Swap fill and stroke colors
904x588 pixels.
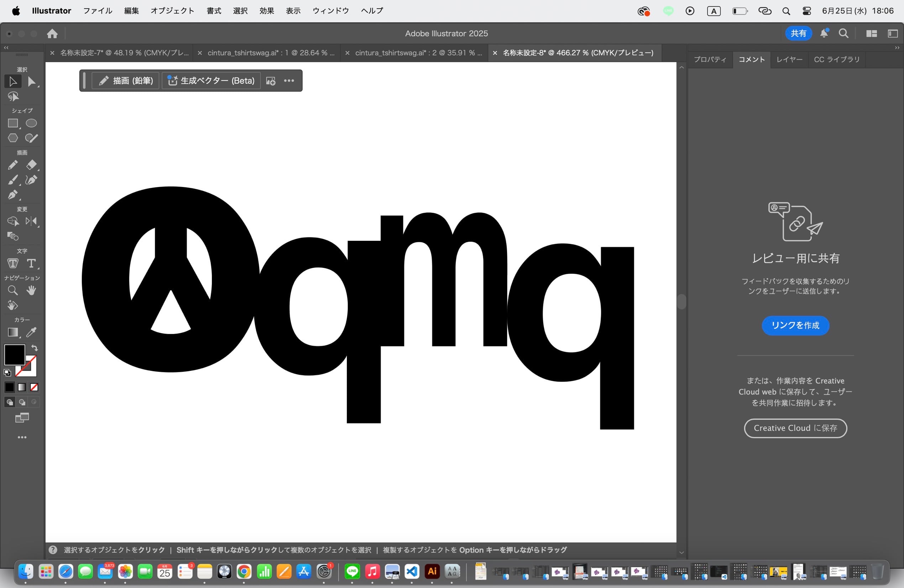pos(35,348)
